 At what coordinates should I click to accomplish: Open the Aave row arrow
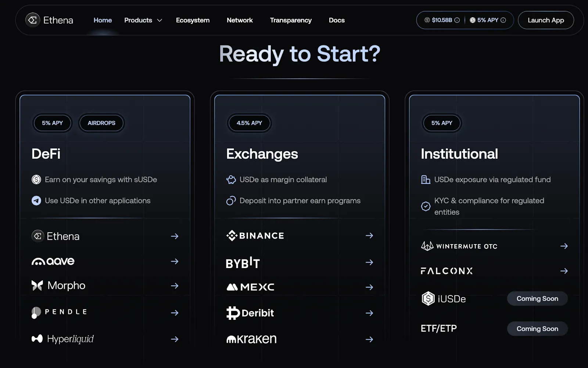175,261
